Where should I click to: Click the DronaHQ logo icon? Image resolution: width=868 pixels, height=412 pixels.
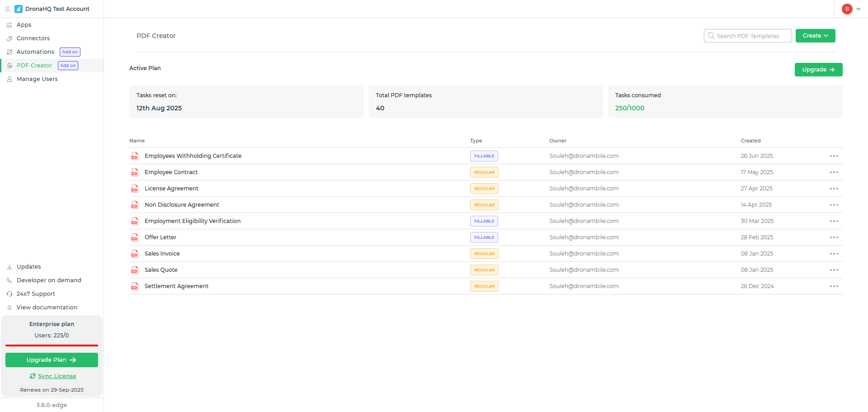19,9
